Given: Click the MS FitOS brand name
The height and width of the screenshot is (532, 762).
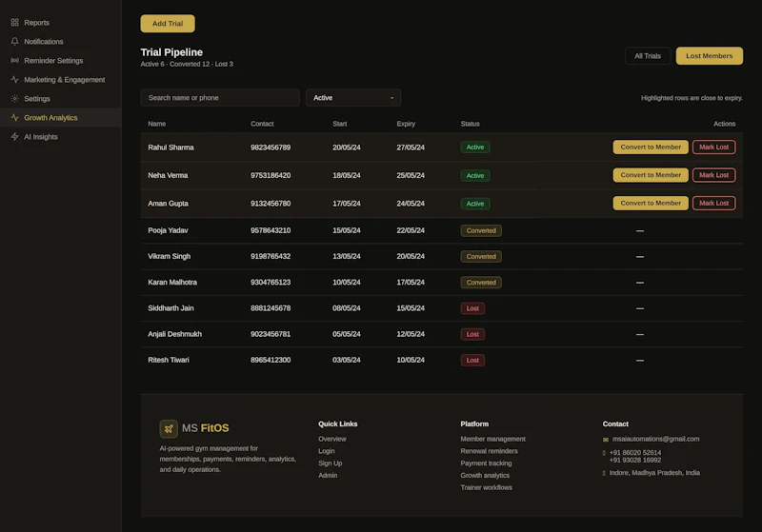Looking at the screenshot, I should pos(205,428).
